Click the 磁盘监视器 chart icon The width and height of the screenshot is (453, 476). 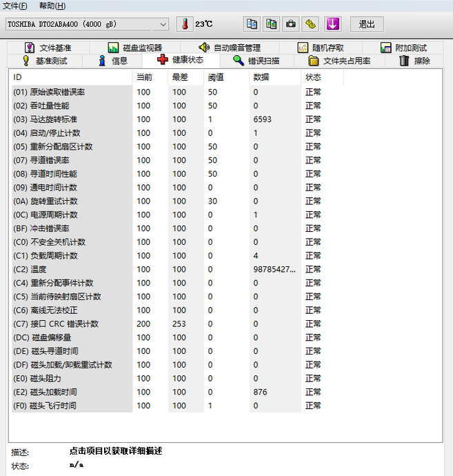click(113, 48)
